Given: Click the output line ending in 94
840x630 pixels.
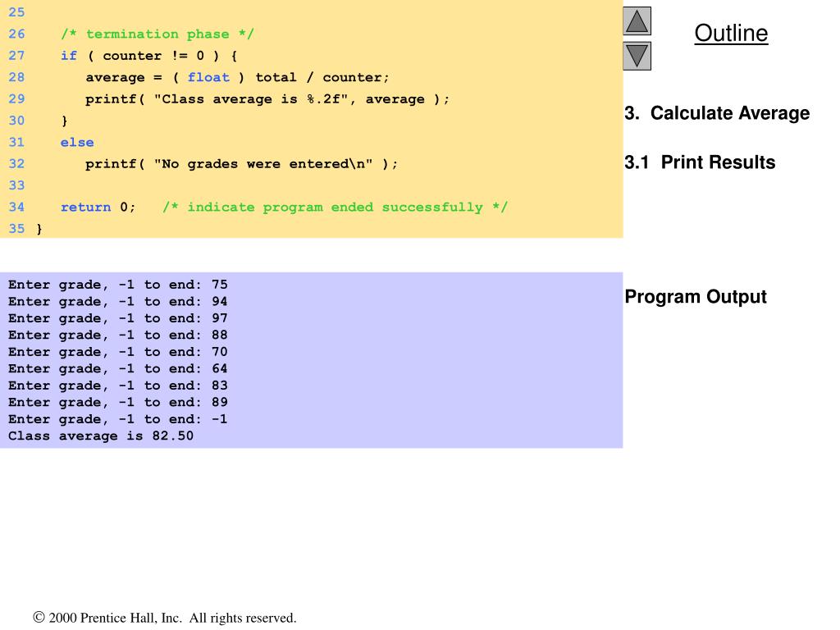Looking at the screenshot, I should 118,302.
